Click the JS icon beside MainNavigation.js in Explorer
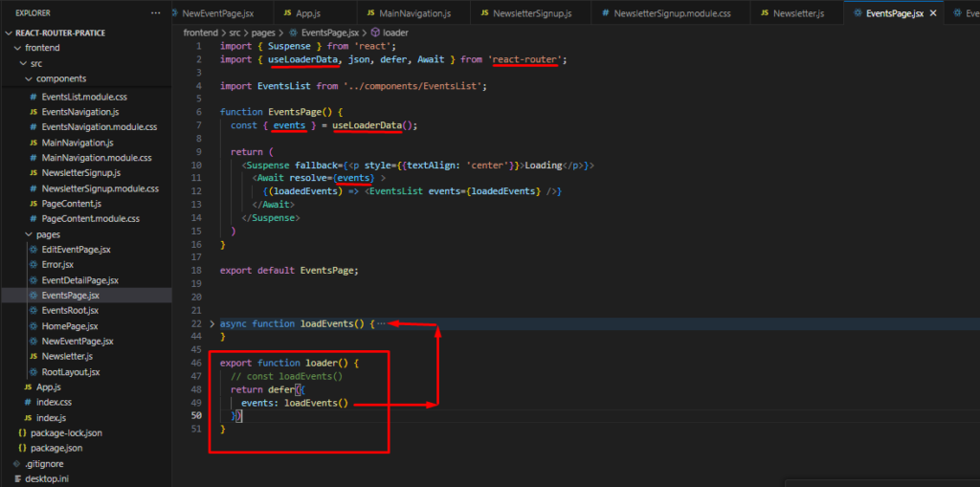980x487 pixels. click(x=33, y=143)
